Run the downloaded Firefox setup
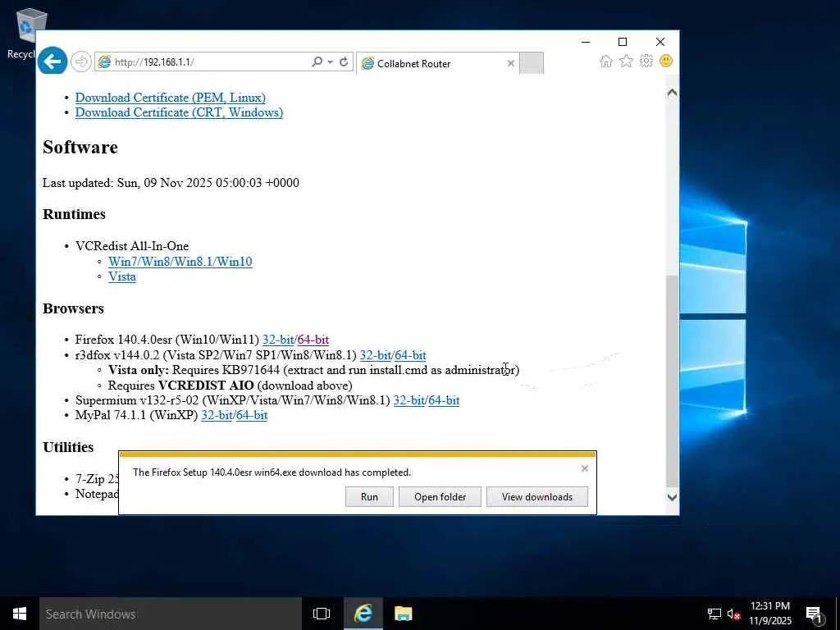This screenshot has width=840, height=630. [x=369, y=496]
